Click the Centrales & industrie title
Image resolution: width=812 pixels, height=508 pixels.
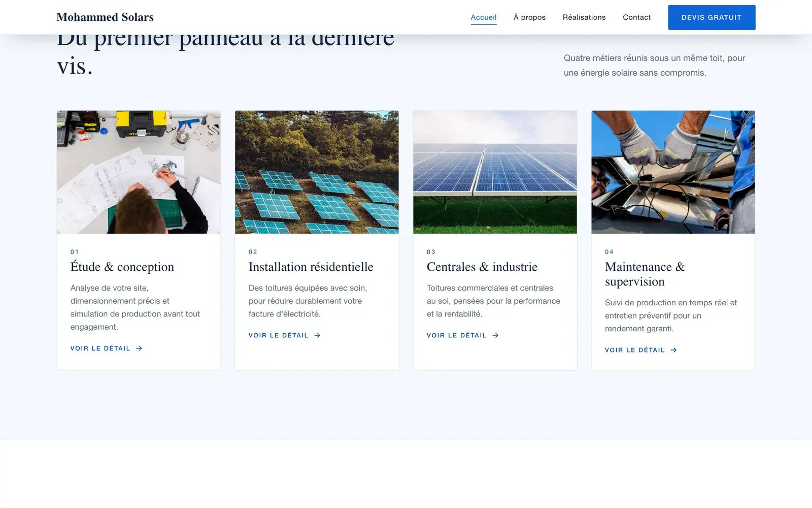[482, 267]
